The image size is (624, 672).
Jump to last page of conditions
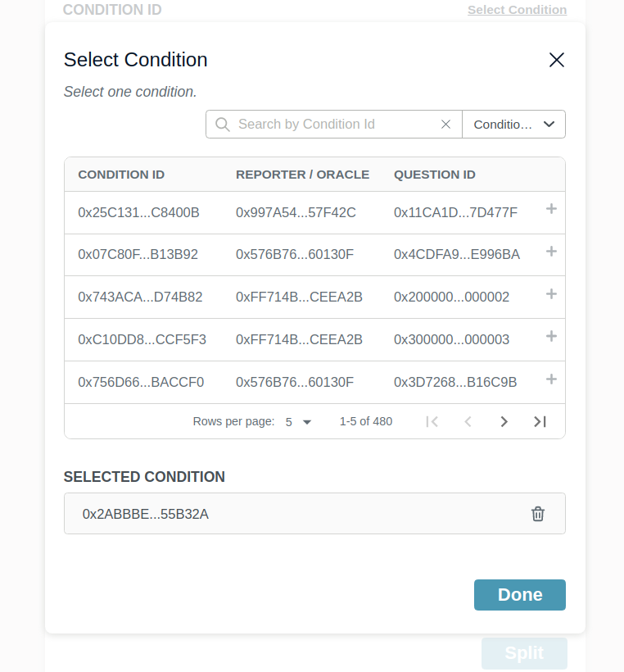click(x=540, y=421)
